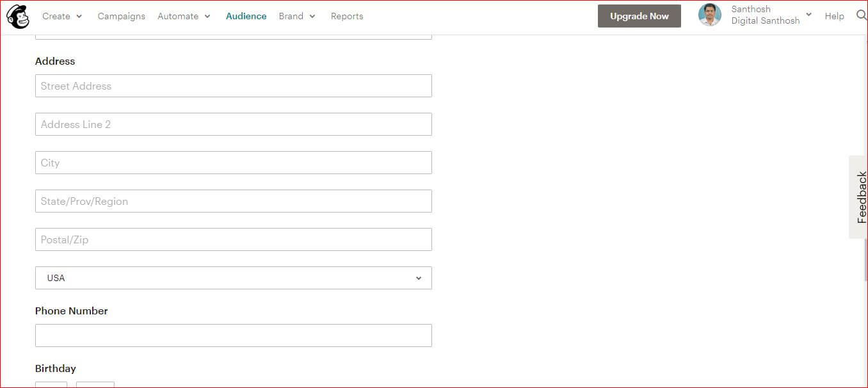
Task: Click the Birthday label
Action: [56, 368]
